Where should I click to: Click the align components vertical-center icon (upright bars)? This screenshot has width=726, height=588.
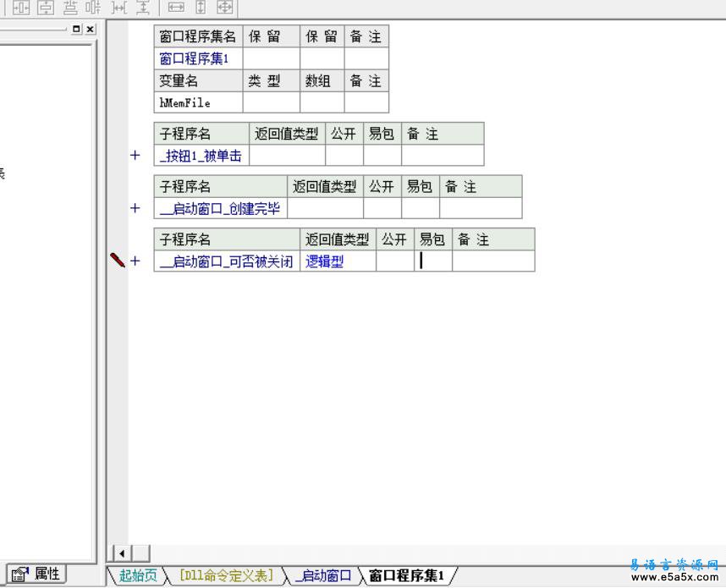(x=94, y=8)
